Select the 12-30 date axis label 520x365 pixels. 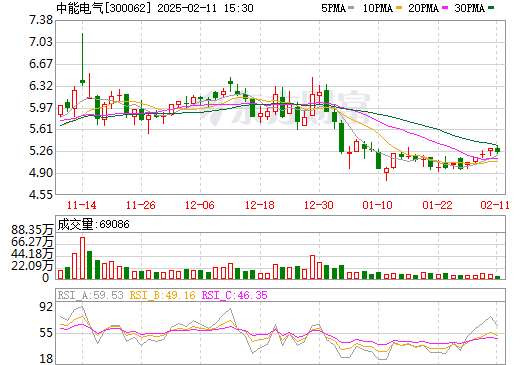(x=319, y=205)
